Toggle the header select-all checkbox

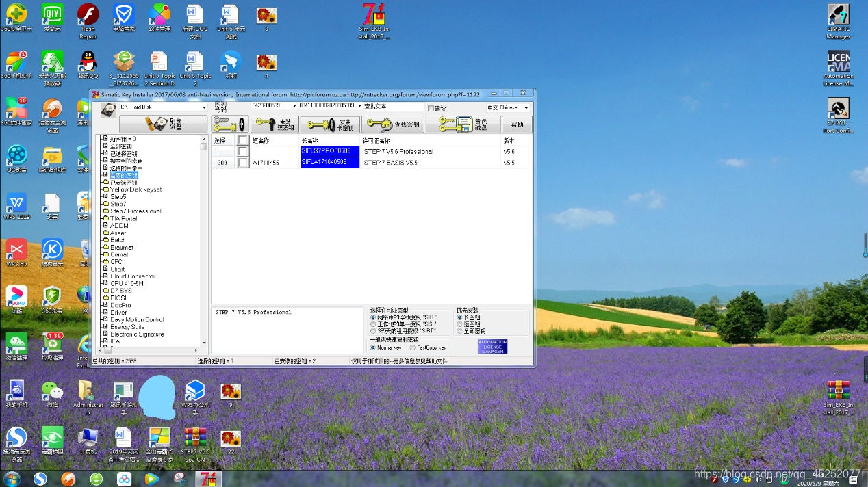point(243,140)
